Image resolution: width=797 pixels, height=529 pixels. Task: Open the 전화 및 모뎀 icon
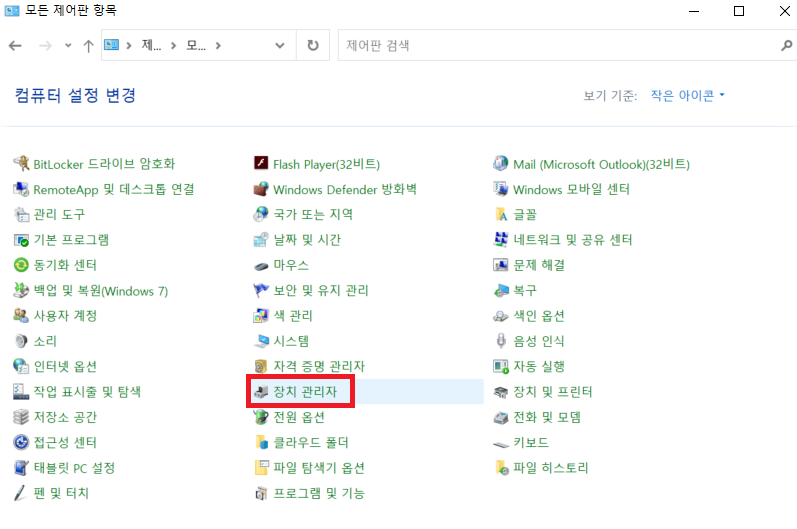pos(501,417)
